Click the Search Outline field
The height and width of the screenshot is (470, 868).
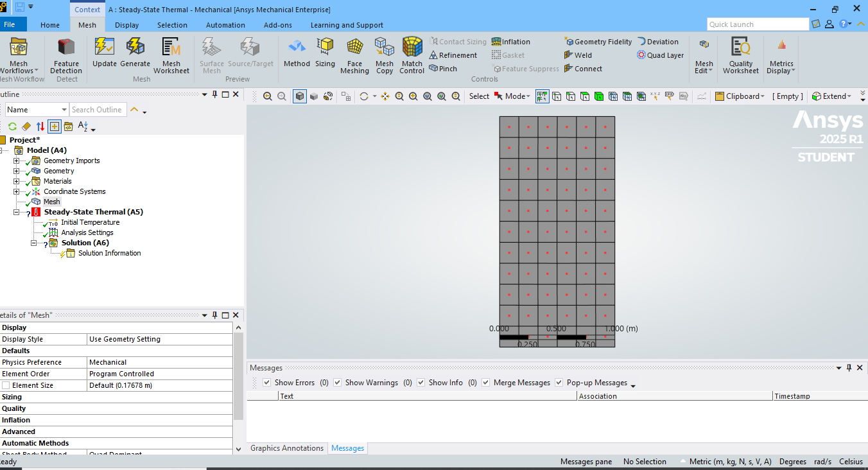tap(98, 110)
